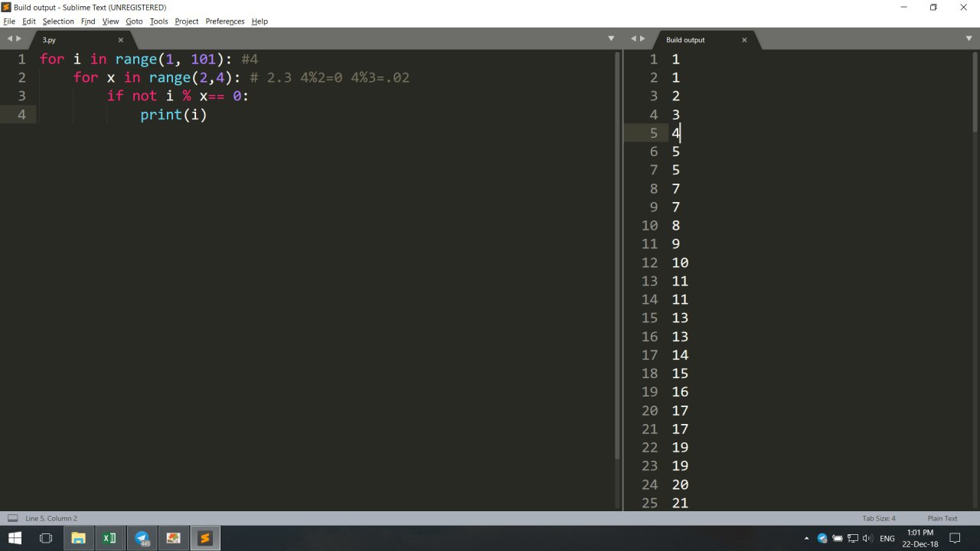This screenshot has height=551, width=980.
Task: Click the 3.py pane vertical scrollbar
Action: pyautogui.click(x=618, y=256)
